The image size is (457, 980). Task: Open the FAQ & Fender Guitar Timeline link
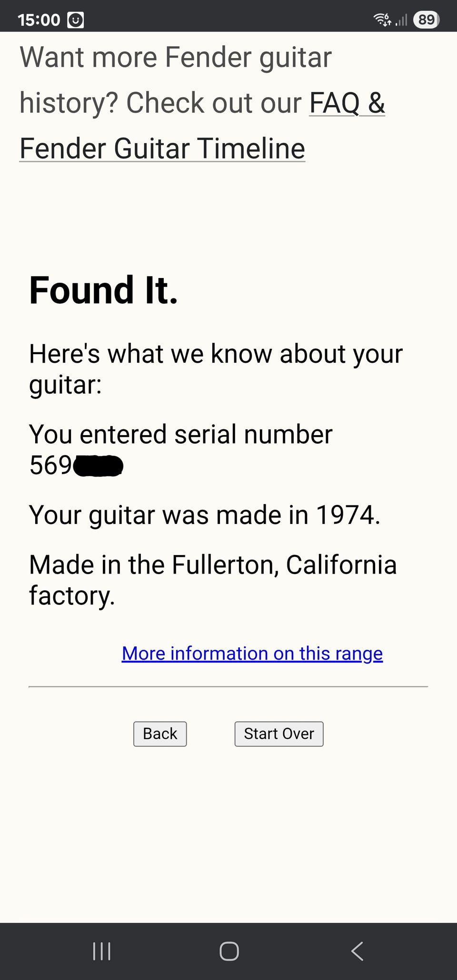(x=162, y=148)
